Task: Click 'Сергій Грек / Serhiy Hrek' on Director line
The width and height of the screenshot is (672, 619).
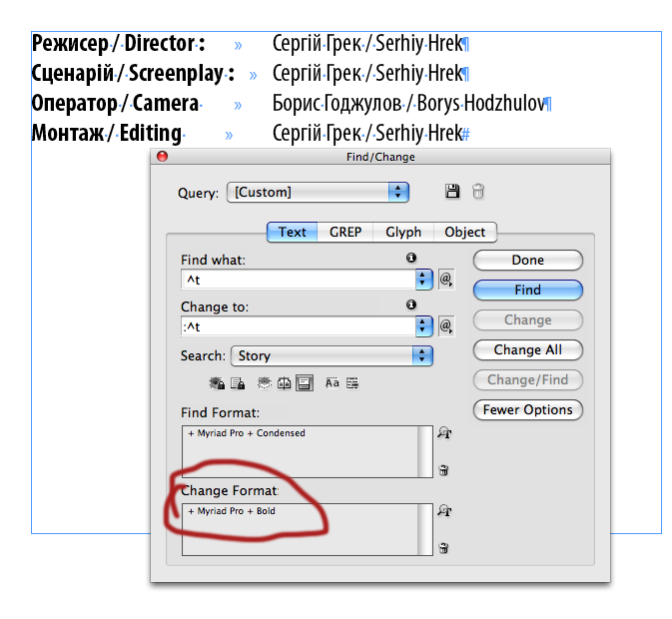Action: 367,43
